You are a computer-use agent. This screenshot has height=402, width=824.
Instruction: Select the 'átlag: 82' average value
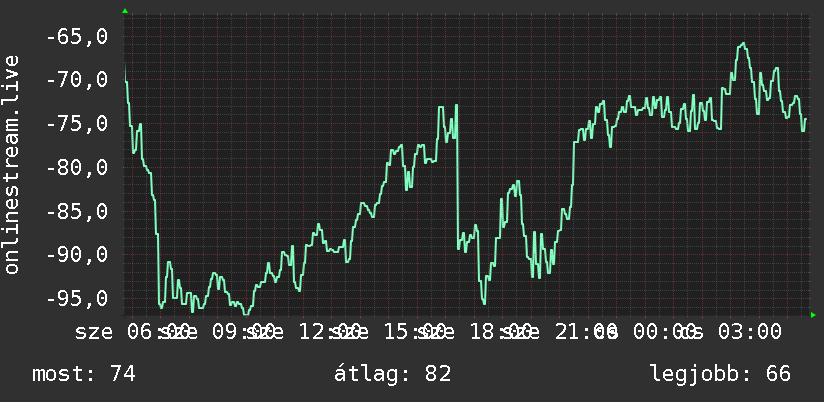tap(393, 374)
